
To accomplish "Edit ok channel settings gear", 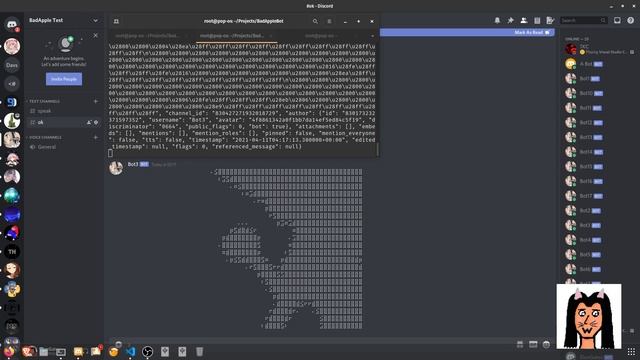I will tap(96, 122).
